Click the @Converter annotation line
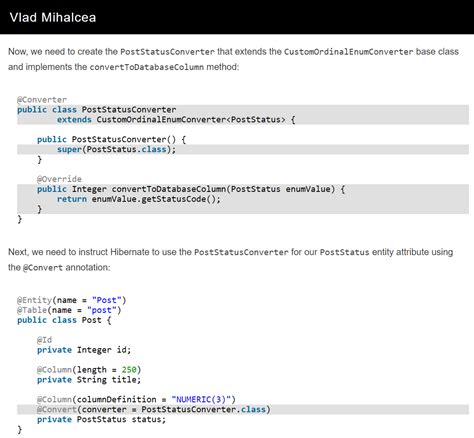474x438 pixels. click(42, 100)
